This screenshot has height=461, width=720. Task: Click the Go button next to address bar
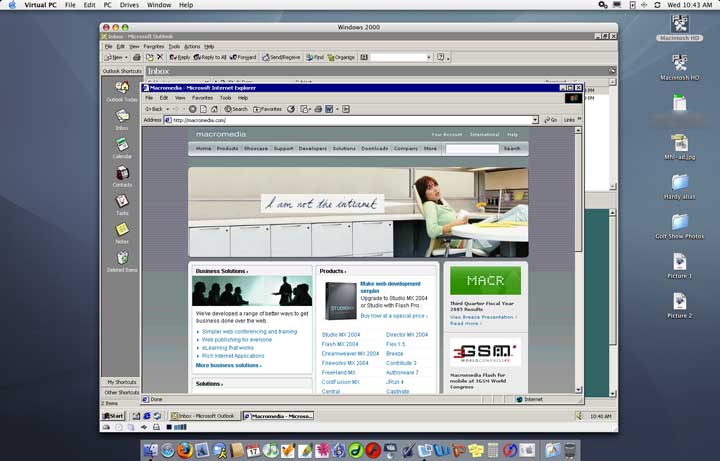(x=551, y=120)
